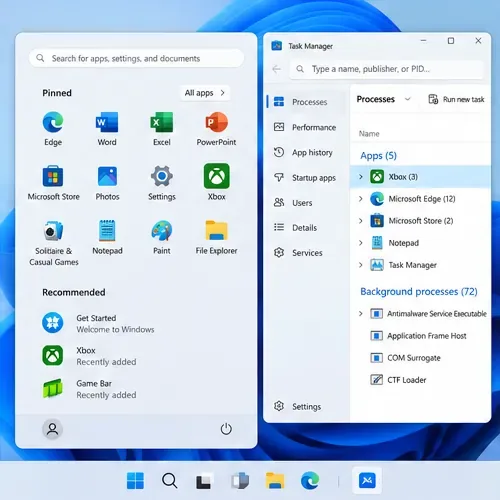Viewport: 500px width, 500px height.
Task: Click the user account avatar
Action: (x=52, y=429)
